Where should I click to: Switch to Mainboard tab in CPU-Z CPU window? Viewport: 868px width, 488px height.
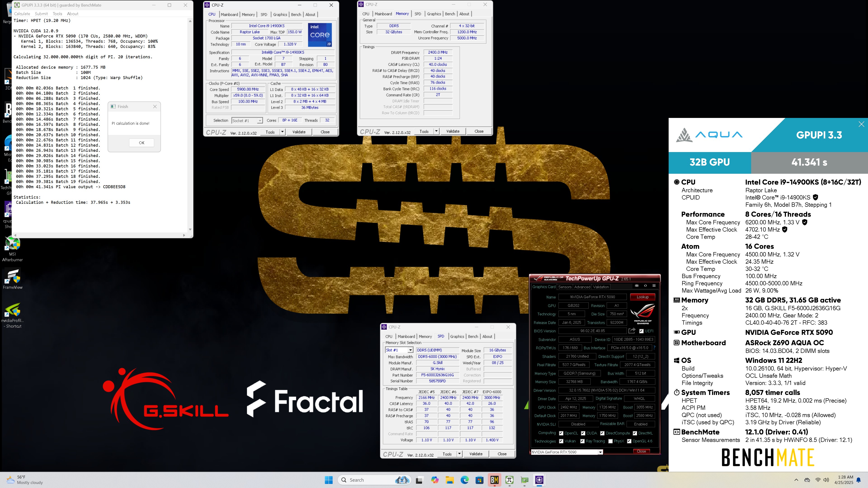coord(229,14)
